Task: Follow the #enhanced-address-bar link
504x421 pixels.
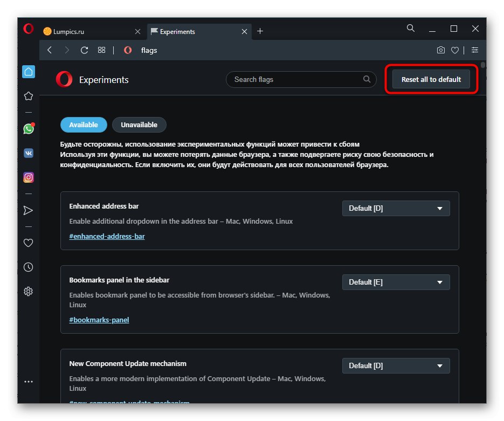Action: pos(107,236)
